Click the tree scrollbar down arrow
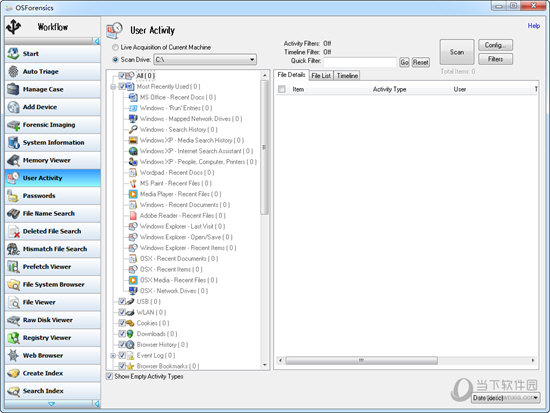This screenshot has width=550, height=413. (x=264, y=365)
